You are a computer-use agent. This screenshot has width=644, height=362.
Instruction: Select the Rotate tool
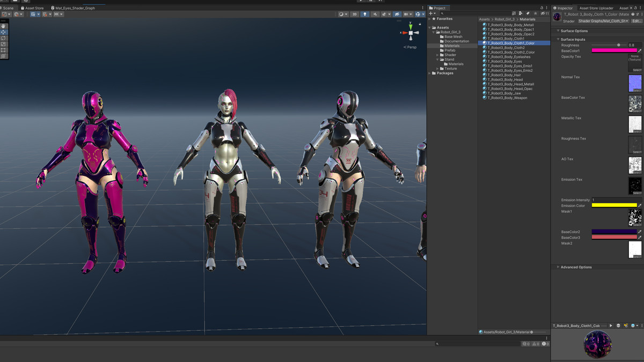tap(3, 38)
